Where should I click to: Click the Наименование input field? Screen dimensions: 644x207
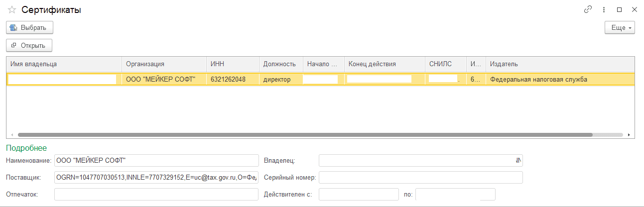(156, 160)
